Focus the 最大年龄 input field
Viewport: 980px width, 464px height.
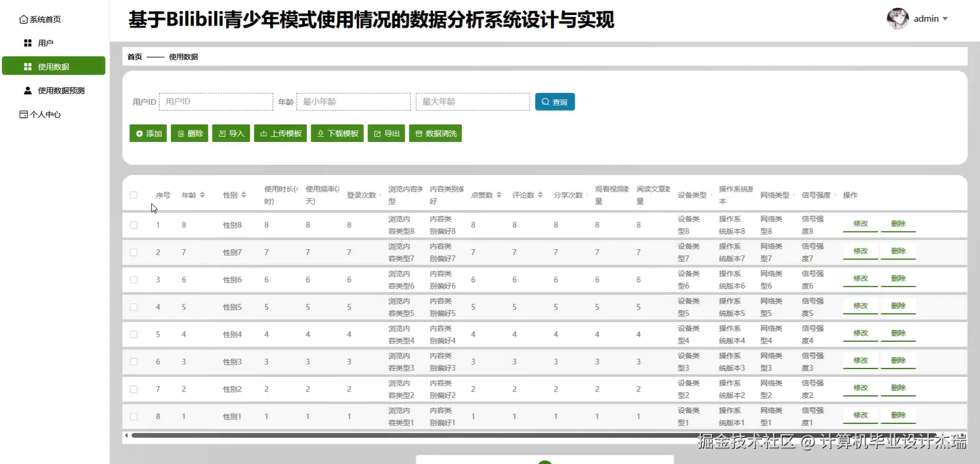[x=473, y=102]
